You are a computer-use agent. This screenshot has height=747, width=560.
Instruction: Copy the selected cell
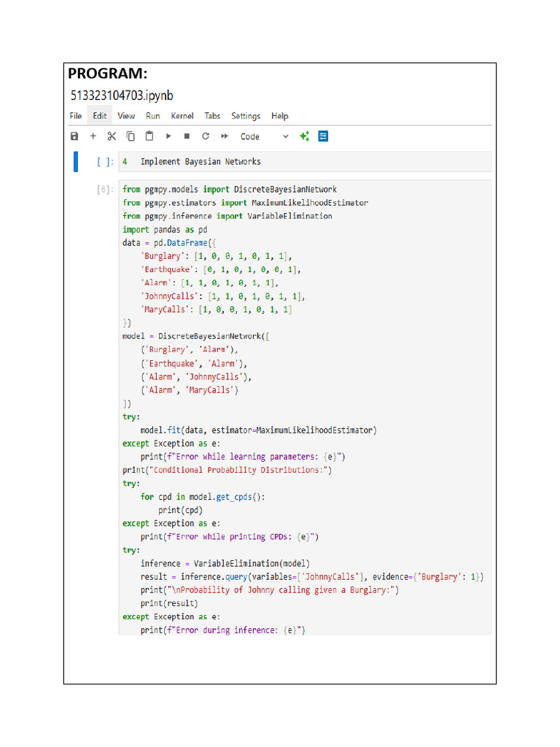(x=131, y=136)
